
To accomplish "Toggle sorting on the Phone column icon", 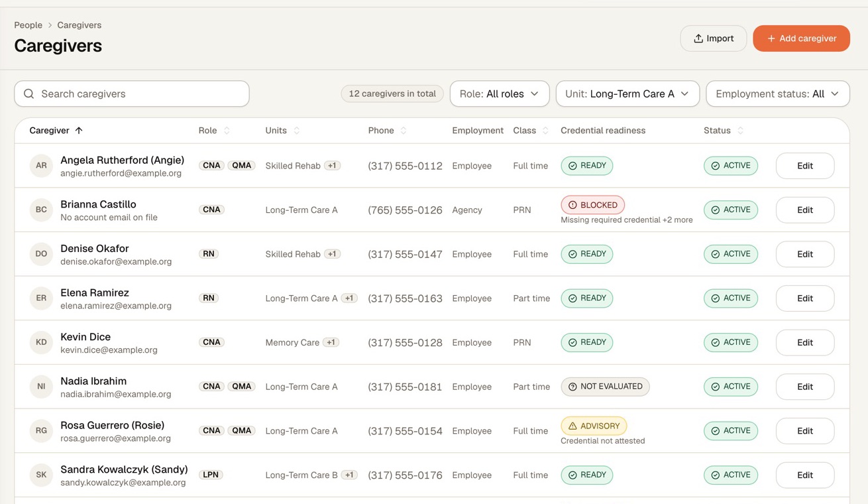I will point(404,131).
